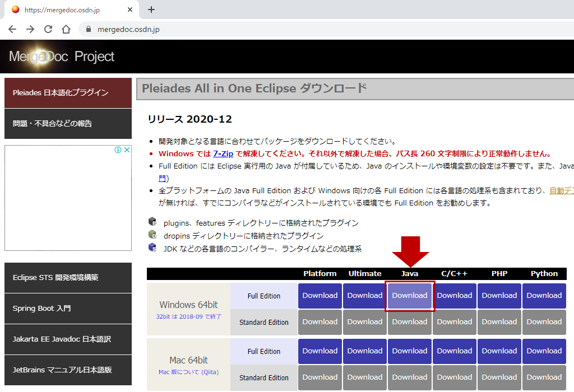Close the mergedoc.osdn.jp browser tab

coord(130,10)
